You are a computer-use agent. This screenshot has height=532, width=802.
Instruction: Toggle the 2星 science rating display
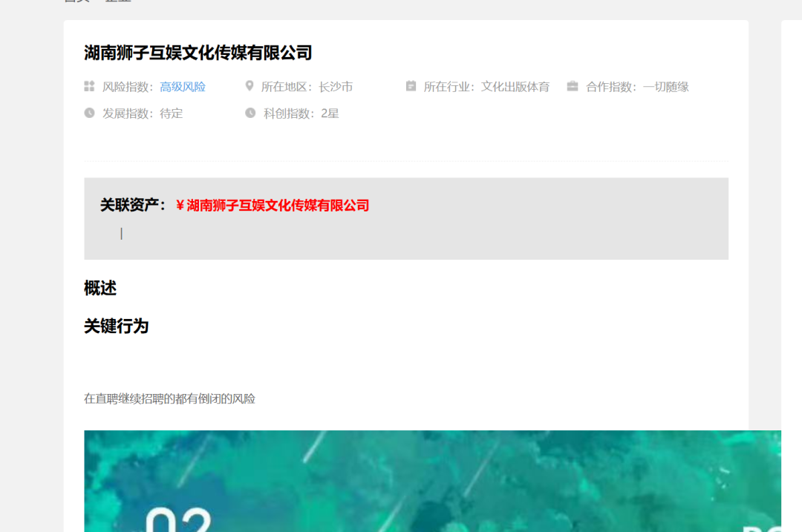331,113
